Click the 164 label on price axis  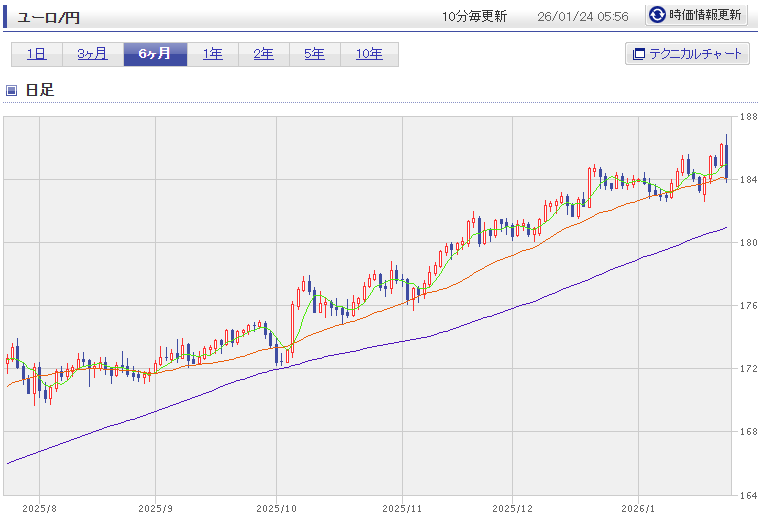tap(747, 495)
